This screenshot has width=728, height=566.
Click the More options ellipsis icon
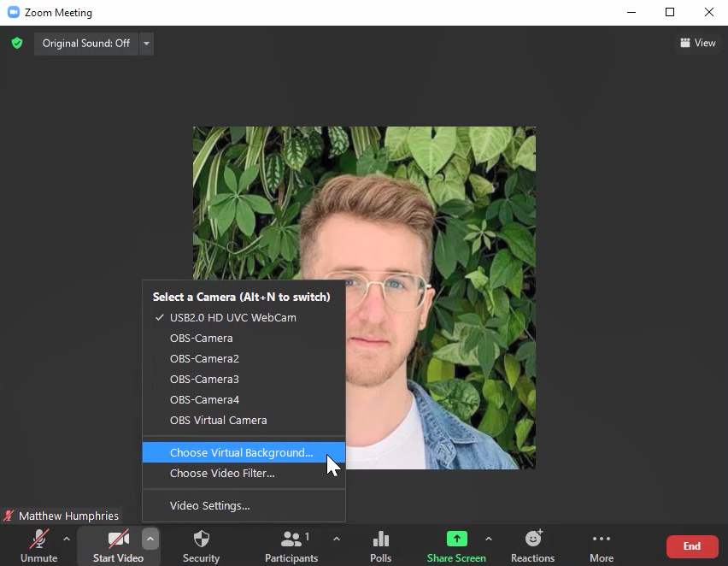601,540
